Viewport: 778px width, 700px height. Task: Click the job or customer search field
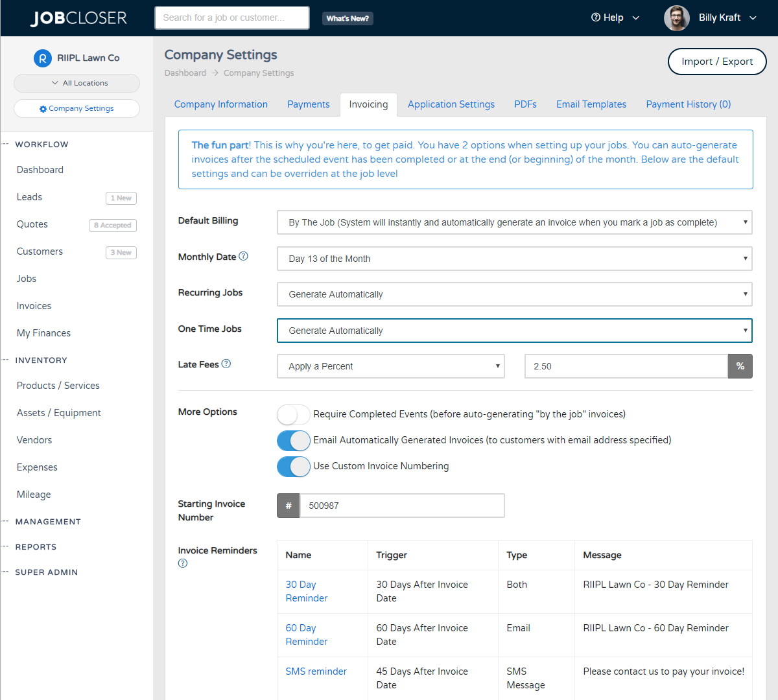[x=231, y=17]
